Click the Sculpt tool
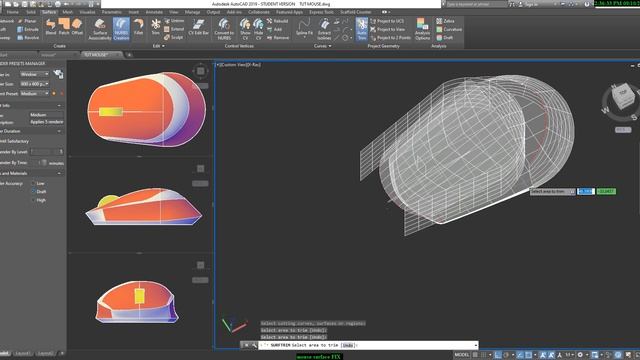 [174, 37]
